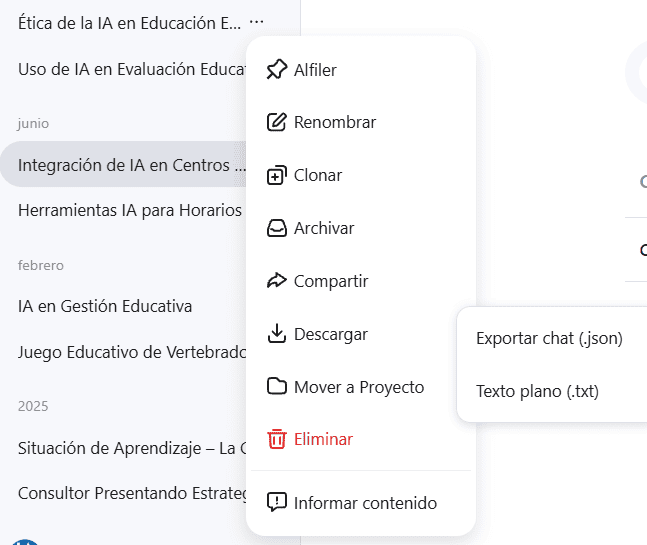Open Consultor Presentando Estrategia conversation
647x545 pixels.
pos(124,493)
